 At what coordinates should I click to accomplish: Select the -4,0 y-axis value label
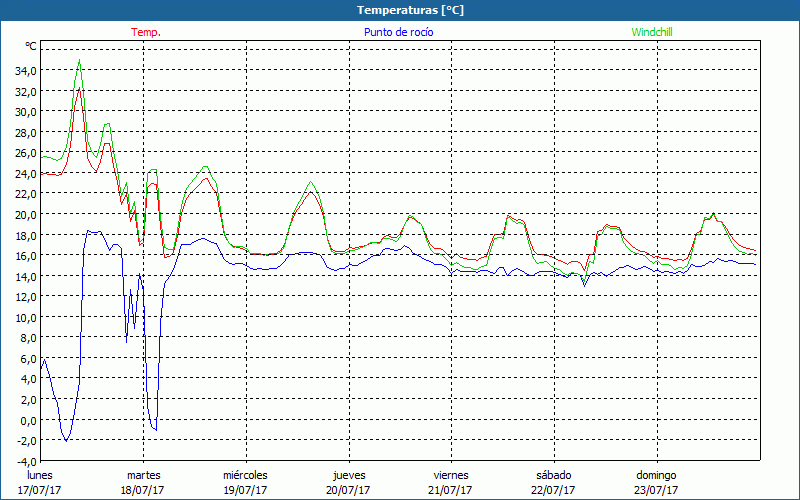(x=24, y=461)
